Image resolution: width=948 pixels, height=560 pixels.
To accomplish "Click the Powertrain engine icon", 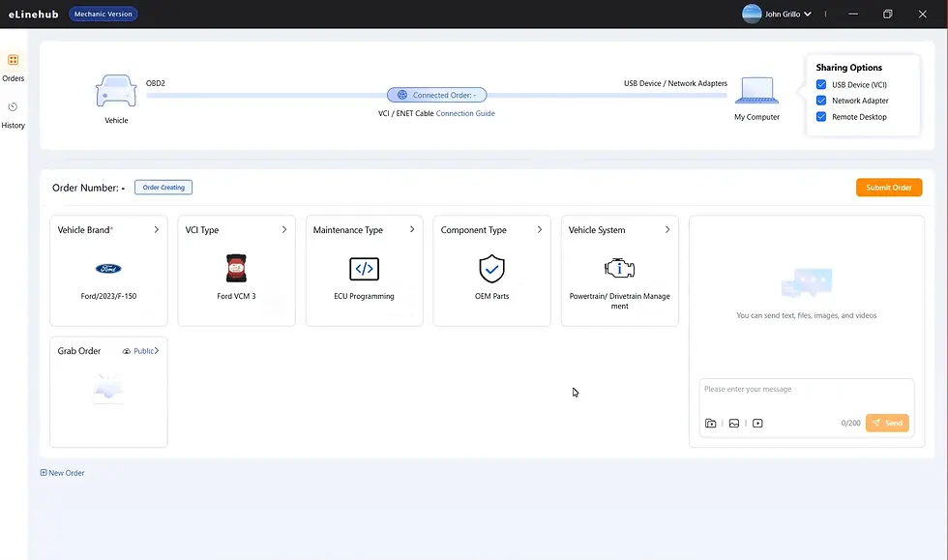I will 620,268.
